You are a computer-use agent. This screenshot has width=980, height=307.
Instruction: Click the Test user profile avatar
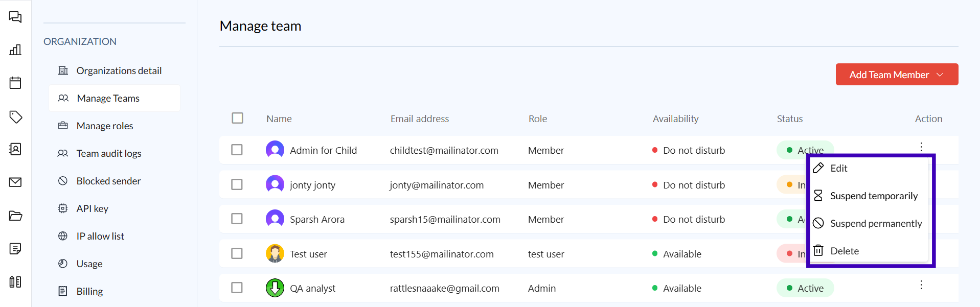(x=275, y=253)
